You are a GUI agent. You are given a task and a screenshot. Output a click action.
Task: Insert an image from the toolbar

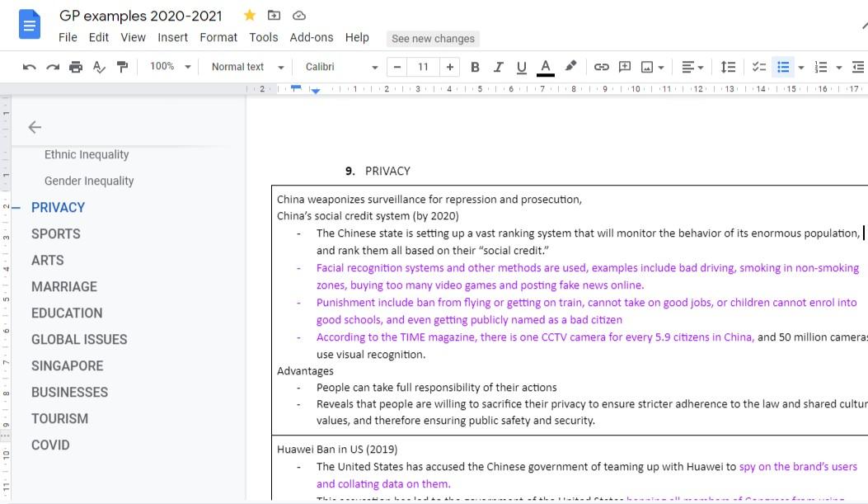click(648, 67)
